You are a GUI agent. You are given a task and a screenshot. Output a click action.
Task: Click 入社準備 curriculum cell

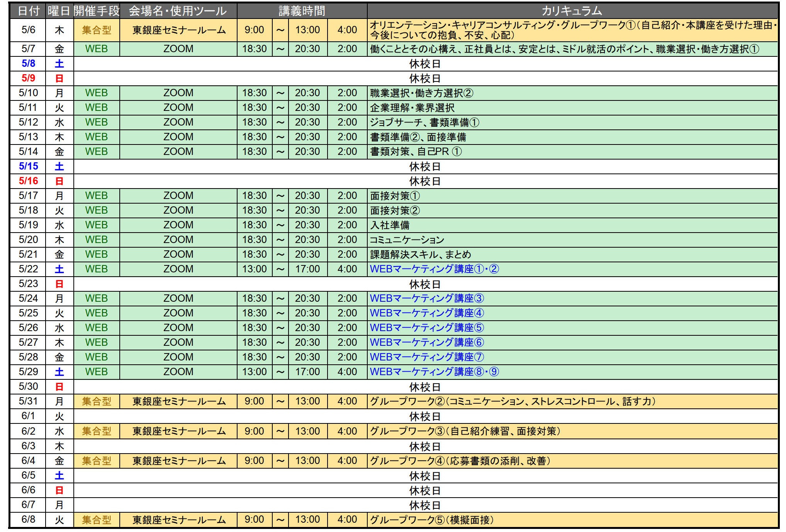coord(572,225)
